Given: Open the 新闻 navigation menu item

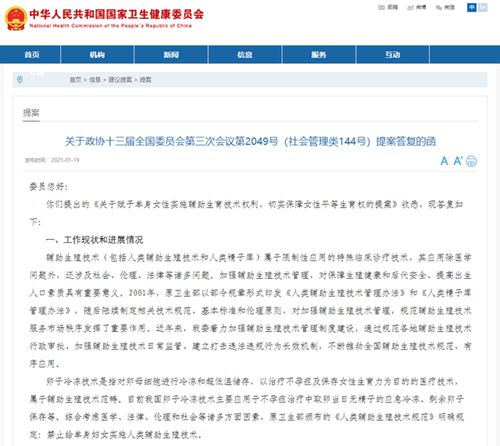Looking at the screenshot, I should 171,55.
